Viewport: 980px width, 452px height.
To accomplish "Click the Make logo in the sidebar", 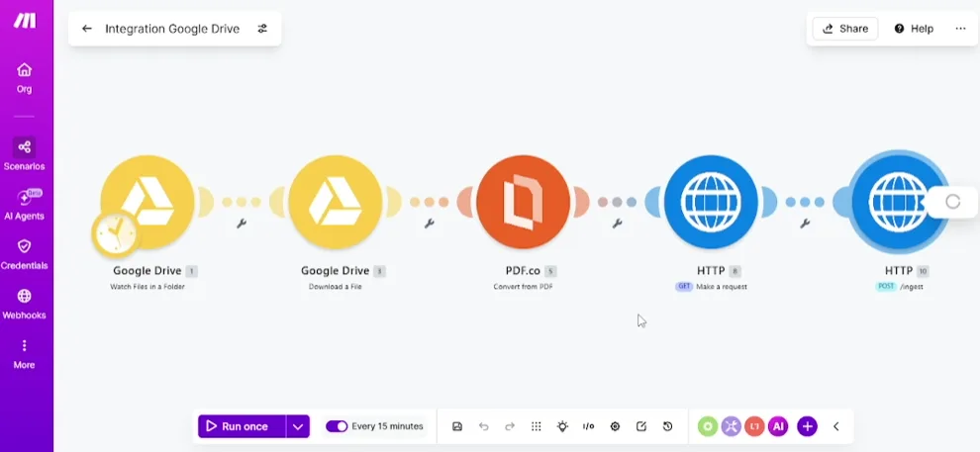I will pyautogui.click(x=25, y=20).
